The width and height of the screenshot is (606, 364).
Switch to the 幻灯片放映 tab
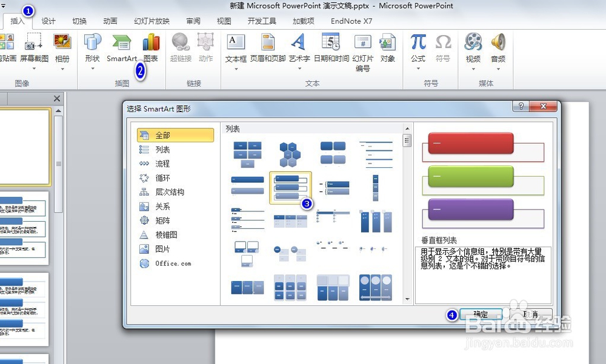(x=152, y=21)
